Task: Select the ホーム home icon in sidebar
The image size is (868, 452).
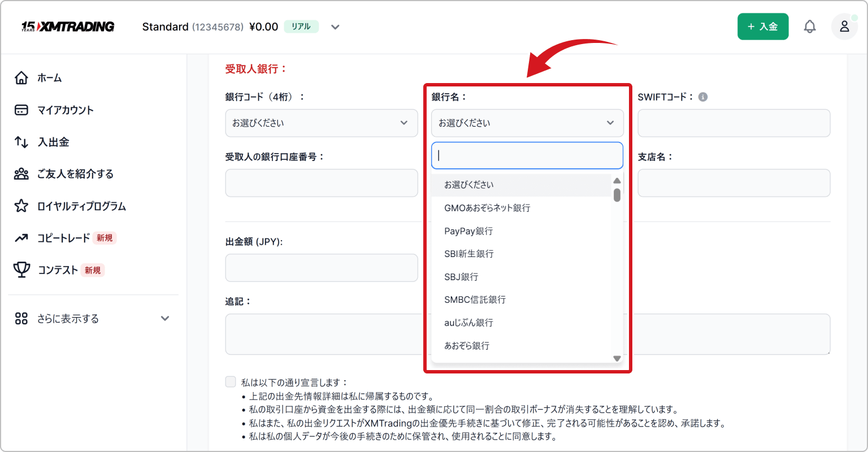Action: [21, 77]
